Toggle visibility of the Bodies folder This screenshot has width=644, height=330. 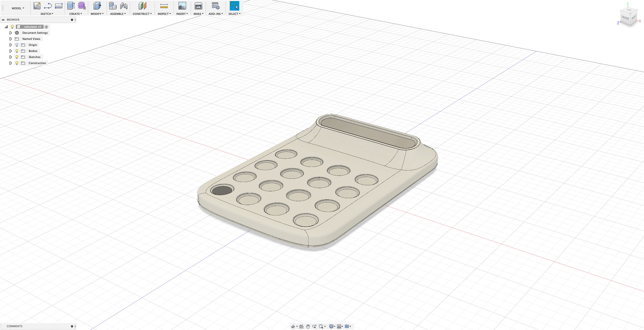[x=16, y=51]
